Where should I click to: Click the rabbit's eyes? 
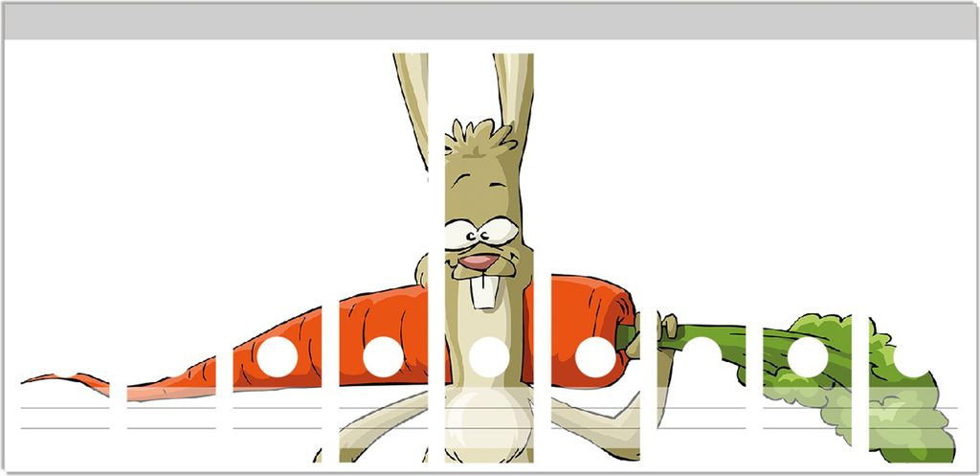click(481, 231)
